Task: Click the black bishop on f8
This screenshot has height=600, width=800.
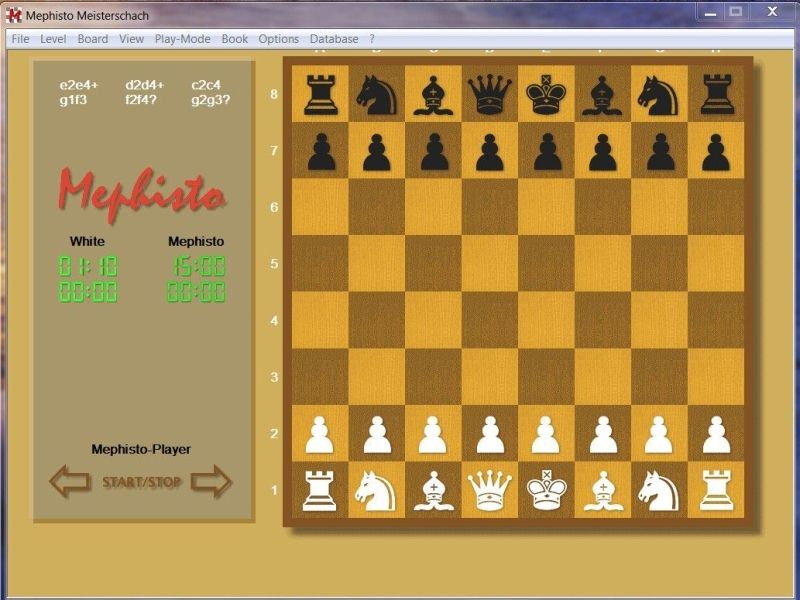Action: (x=602, y=94)
